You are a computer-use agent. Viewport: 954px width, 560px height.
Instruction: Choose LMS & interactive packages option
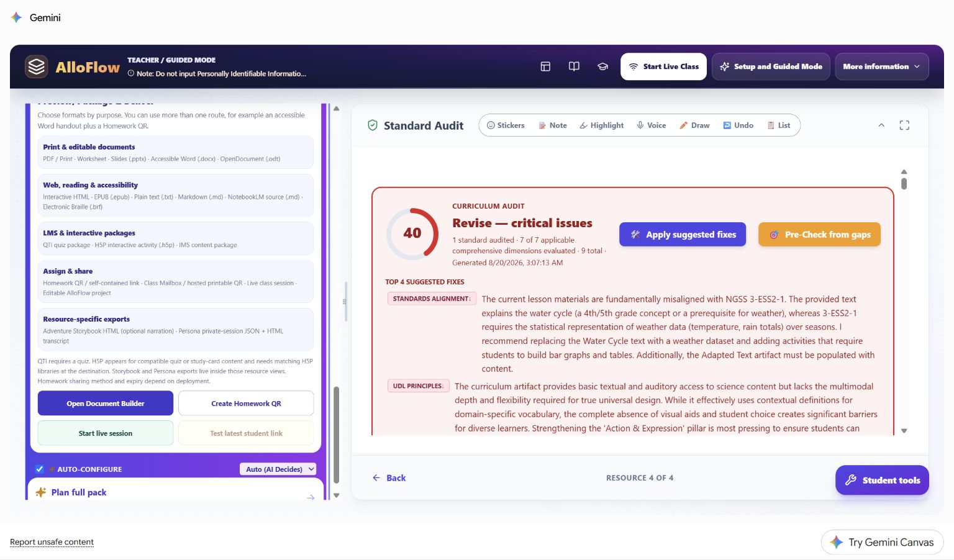tap(176, 238)
